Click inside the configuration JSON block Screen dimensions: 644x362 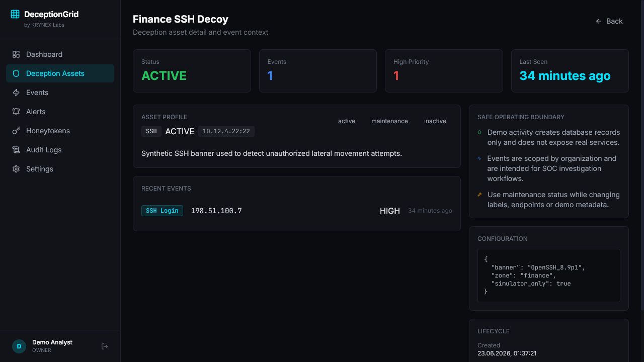pyautogui.click(x=549, y=276)
